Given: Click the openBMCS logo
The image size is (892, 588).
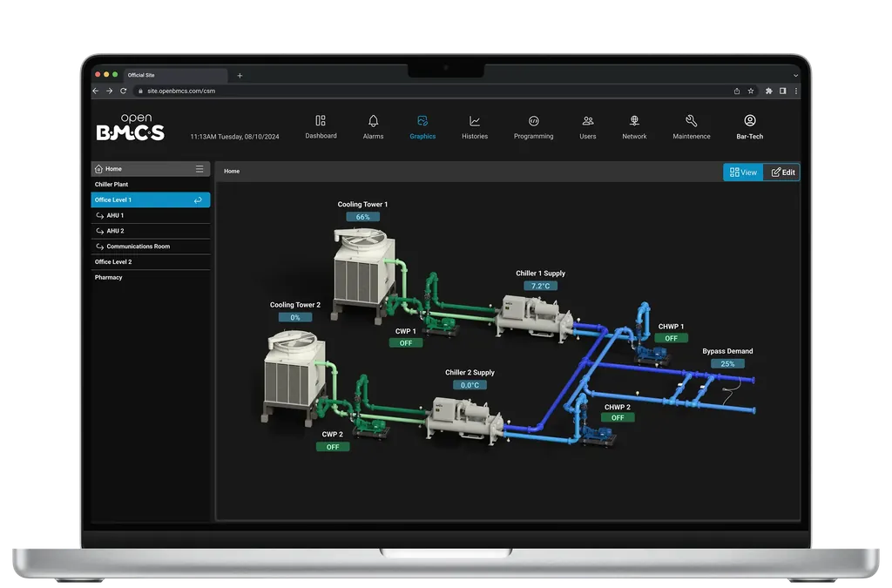Looking at the screenshot, I should click(x=131, y=127).
